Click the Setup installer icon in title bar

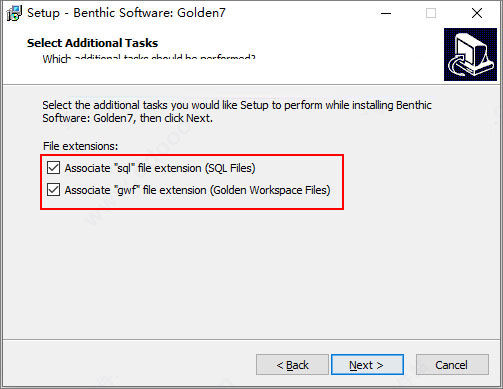click(14, 13)
